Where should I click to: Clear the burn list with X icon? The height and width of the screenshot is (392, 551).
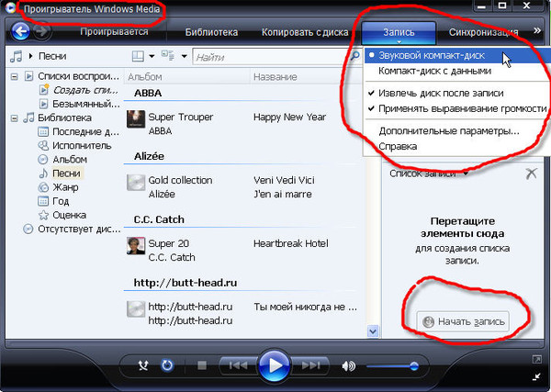tap(531, 174)
